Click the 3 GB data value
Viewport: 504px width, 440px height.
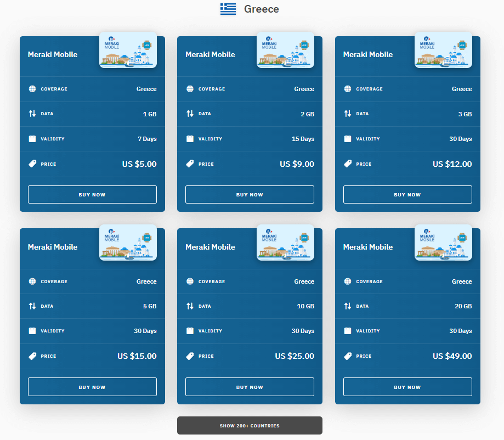[465, 114]
